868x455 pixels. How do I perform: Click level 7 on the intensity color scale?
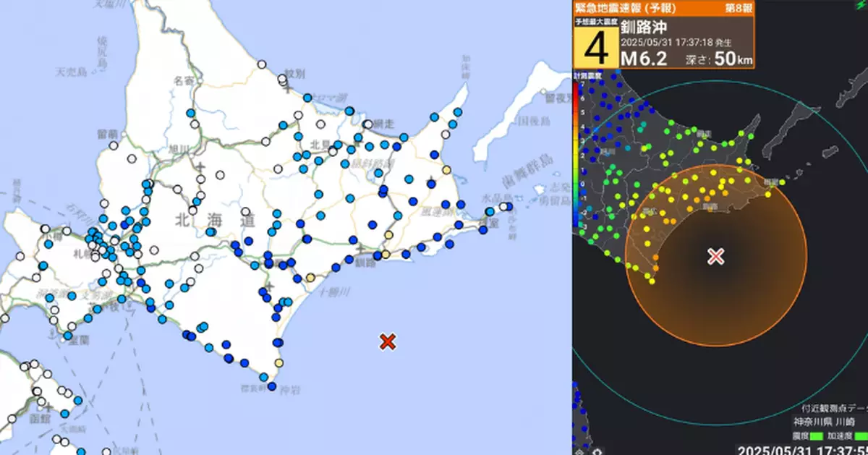pos(581,85)
